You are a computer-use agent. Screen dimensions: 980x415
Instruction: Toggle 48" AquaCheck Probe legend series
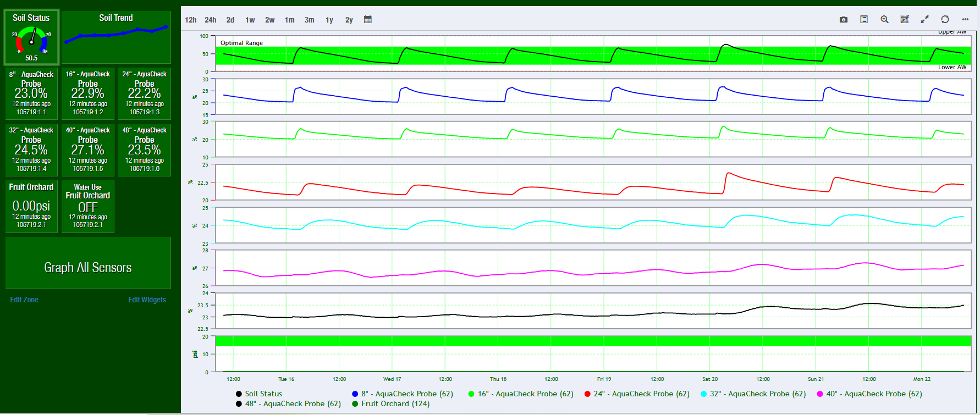point(288,403)
